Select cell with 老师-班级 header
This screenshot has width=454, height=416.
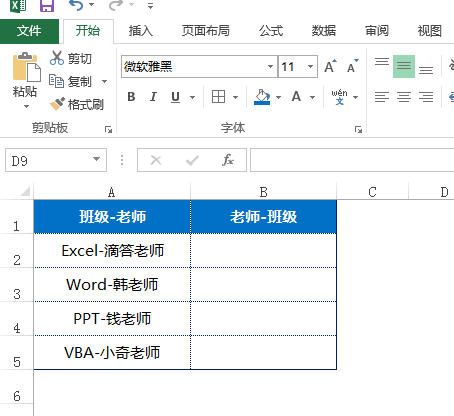(264, 217)
